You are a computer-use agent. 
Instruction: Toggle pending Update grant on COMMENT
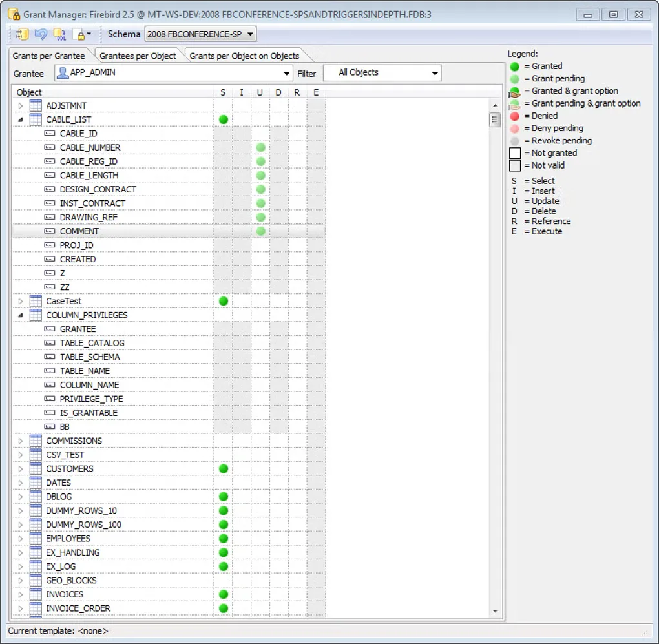[x=260, y=231]
